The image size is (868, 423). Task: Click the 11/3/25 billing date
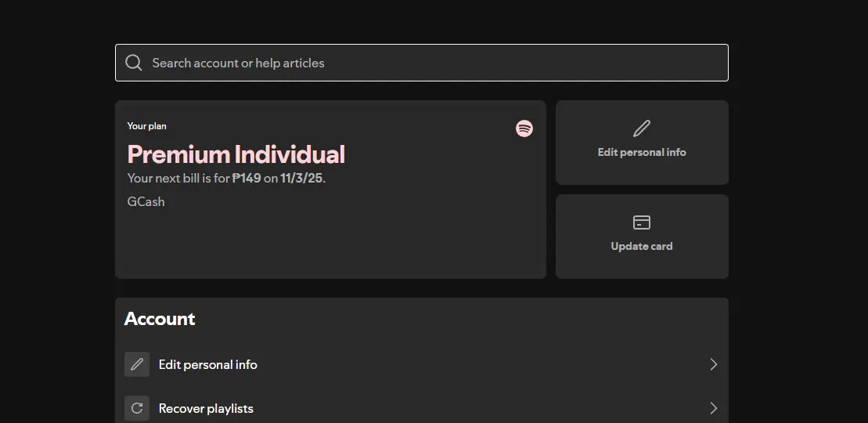coord(301,178)
